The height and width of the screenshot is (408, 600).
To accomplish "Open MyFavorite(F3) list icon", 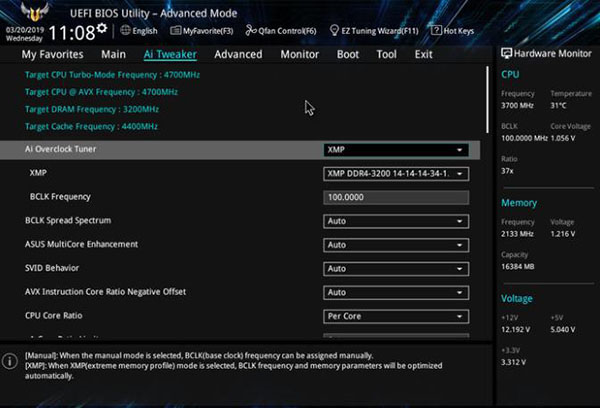I will coord(175,30).
